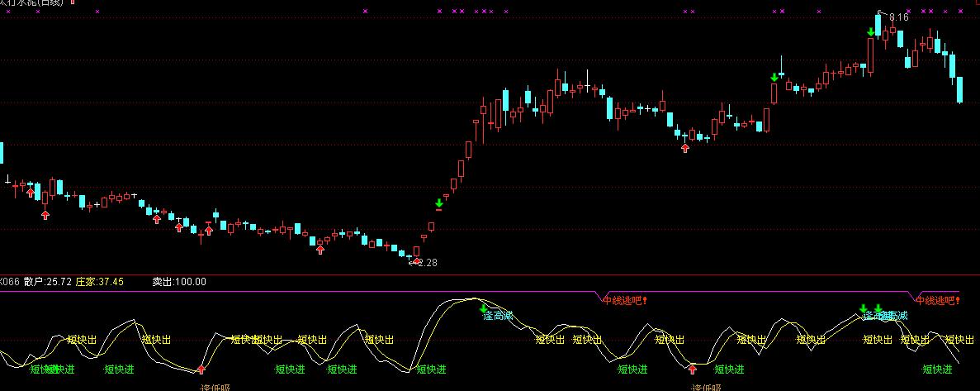Click the tall cyan candle at the 8.16 high

[878, 25]
